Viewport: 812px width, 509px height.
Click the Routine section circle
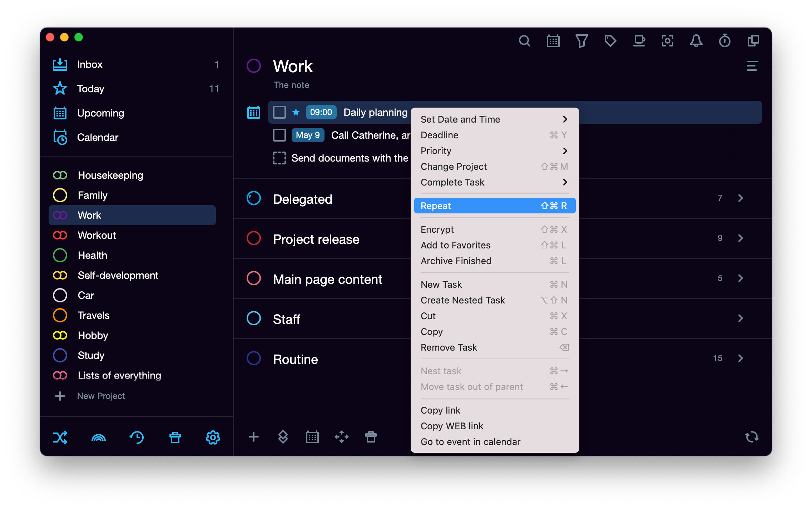click(253, 359)
